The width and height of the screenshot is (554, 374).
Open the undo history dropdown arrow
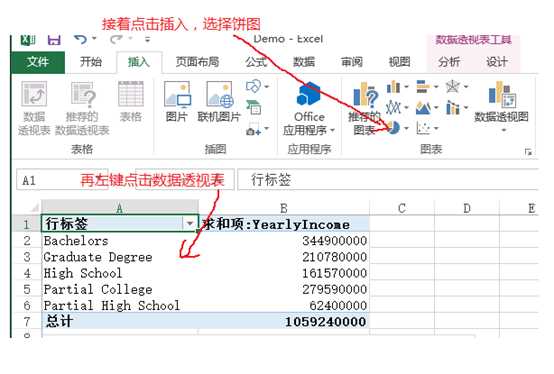click(x=94, y=38)
